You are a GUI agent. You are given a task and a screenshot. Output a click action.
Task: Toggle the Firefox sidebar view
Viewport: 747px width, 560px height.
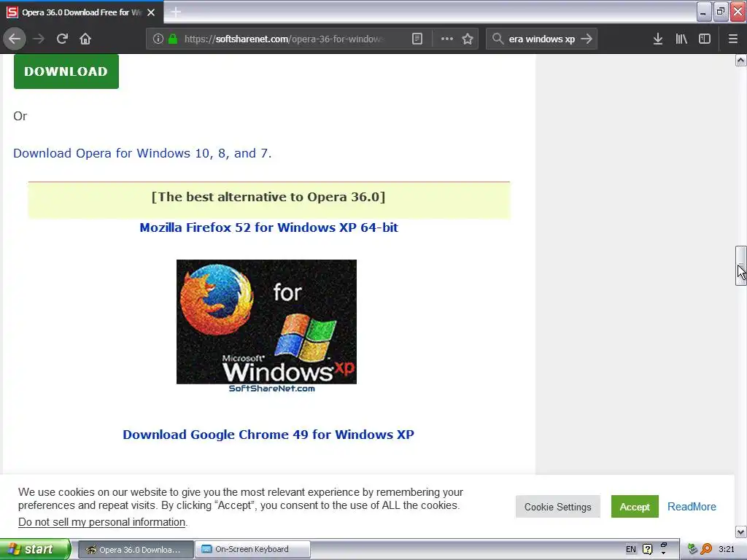pos(705,39)
